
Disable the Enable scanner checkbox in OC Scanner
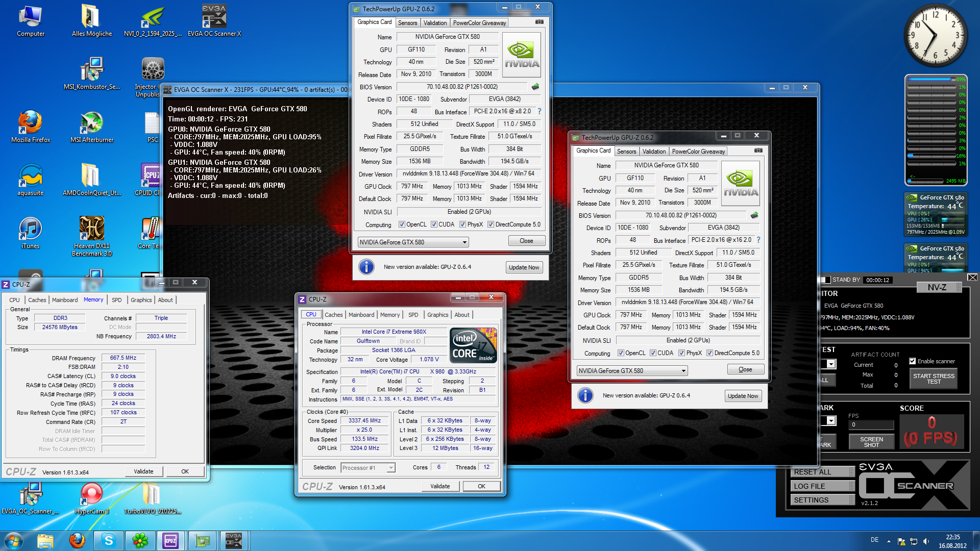[912, 361]
